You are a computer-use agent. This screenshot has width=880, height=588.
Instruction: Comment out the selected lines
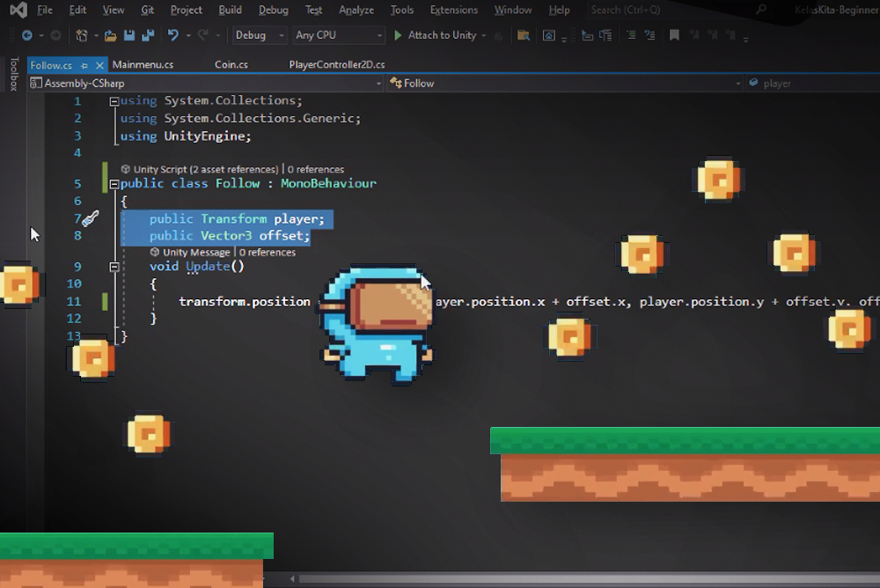(631, 35)
